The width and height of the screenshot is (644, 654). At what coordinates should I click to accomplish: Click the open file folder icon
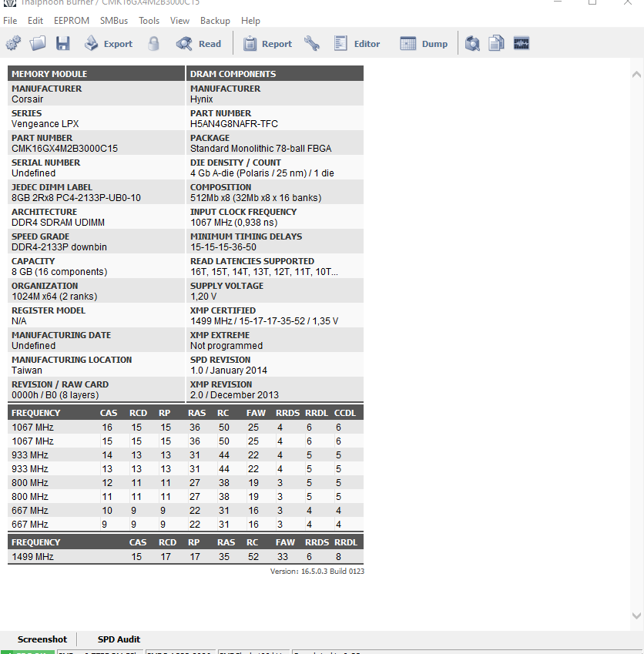tap(38, 43)
